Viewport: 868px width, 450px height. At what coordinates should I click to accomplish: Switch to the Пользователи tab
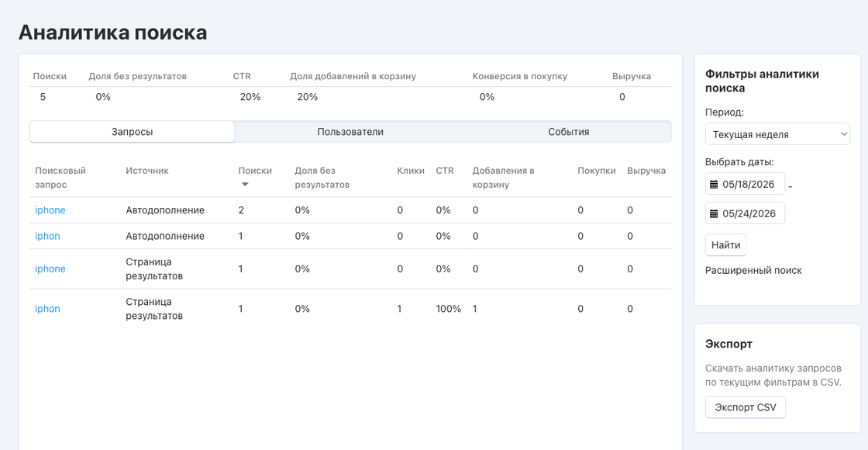350,132
